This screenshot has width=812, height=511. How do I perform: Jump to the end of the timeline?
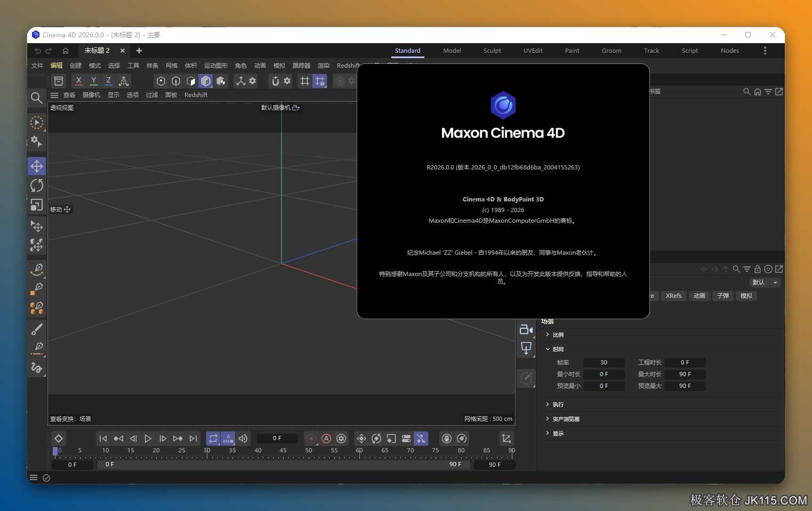pyautogui.click(x=193, y=439)
